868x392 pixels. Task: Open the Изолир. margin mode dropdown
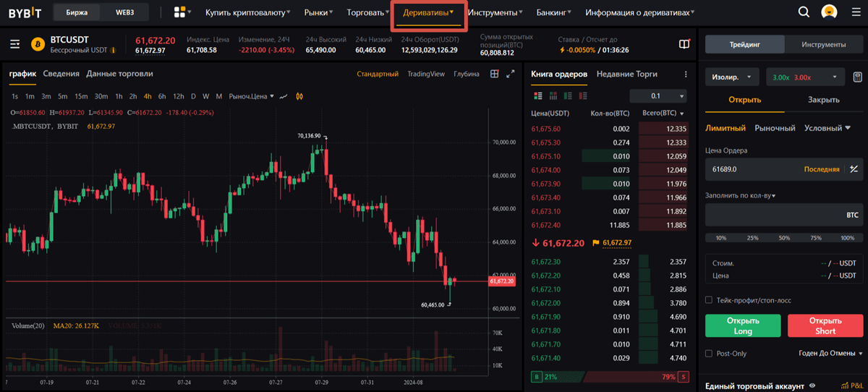point(732,77)
